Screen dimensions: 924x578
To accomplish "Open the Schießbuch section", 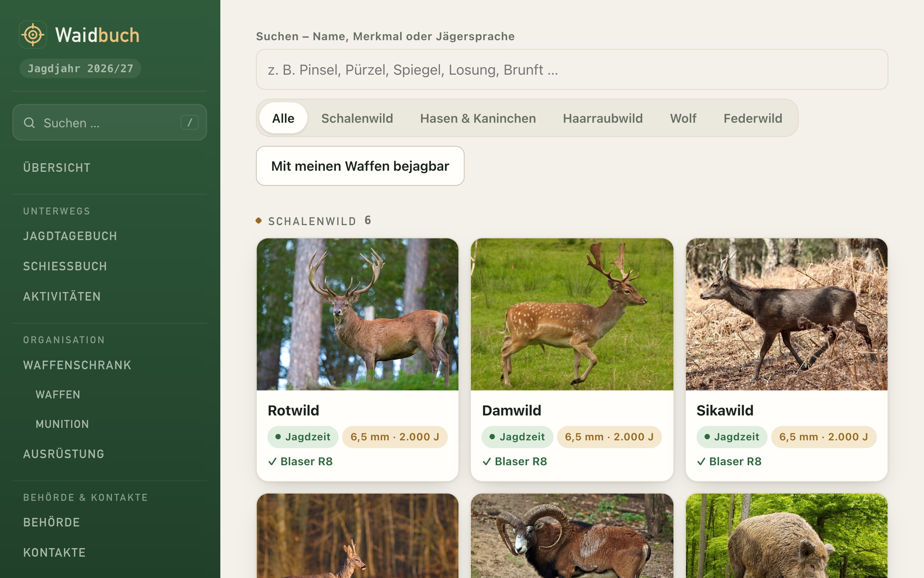I will (x=65, y=266).
